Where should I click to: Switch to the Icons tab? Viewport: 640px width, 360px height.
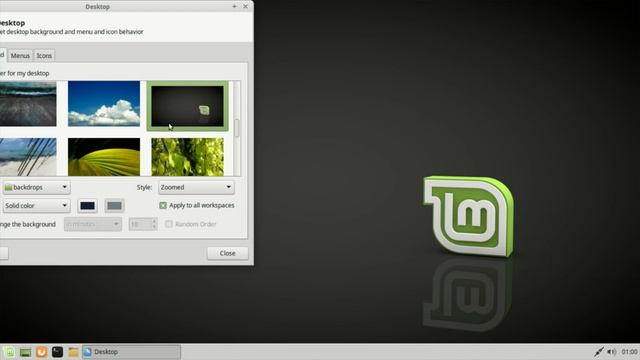coord(44,56)
